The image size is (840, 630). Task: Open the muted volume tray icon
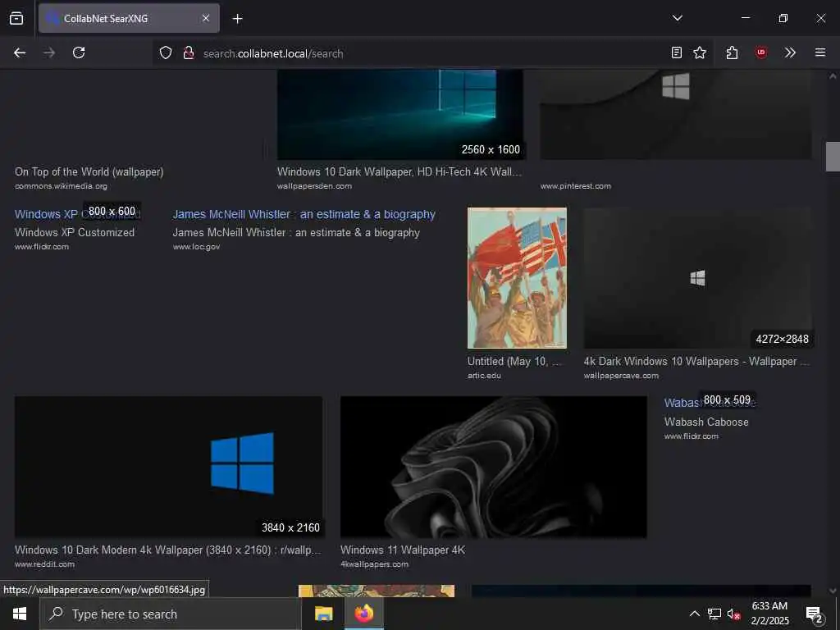(x=733, y=614)
